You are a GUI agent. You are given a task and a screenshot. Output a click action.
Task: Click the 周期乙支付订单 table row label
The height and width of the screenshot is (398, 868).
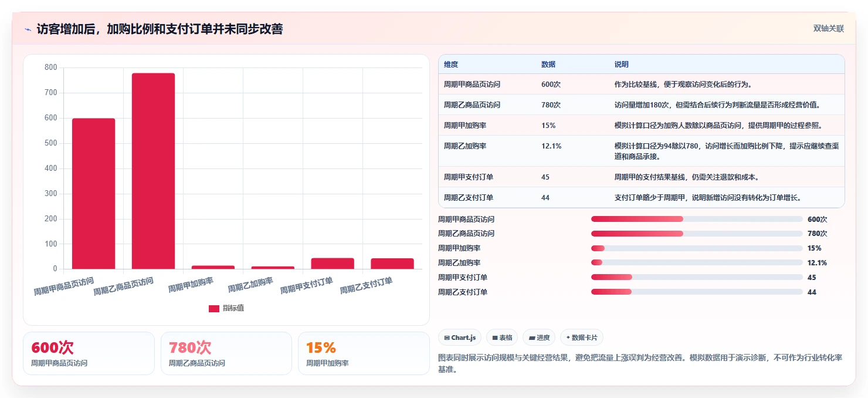click(x=469, y=197)
